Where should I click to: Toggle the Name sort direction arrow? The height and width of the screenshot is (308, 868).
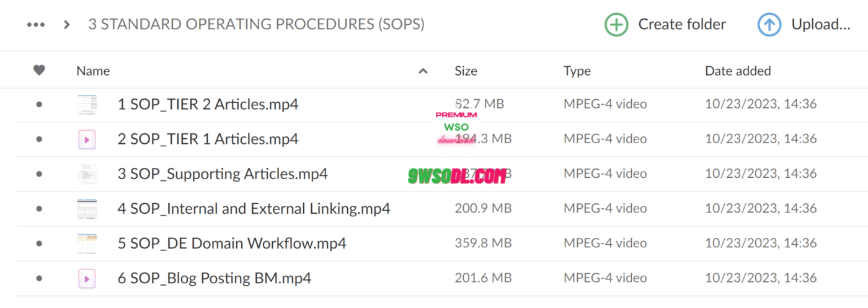423,71
